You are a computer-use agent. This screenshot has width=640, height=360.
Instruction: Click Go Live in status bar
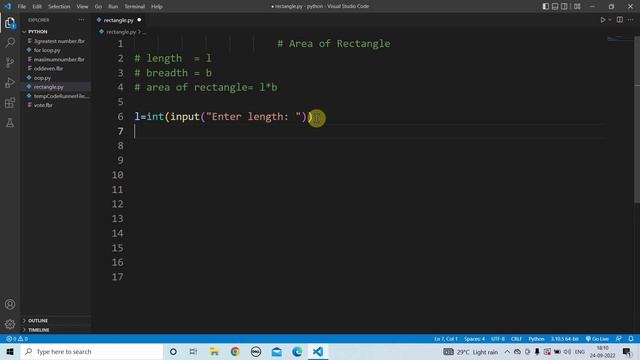point(597,339)
